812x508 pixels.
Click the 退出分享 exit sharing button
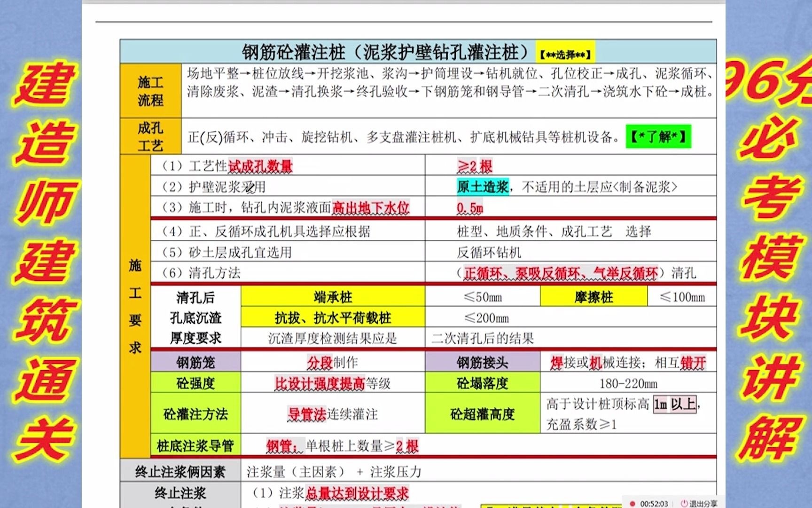click(x=699, y=503)
